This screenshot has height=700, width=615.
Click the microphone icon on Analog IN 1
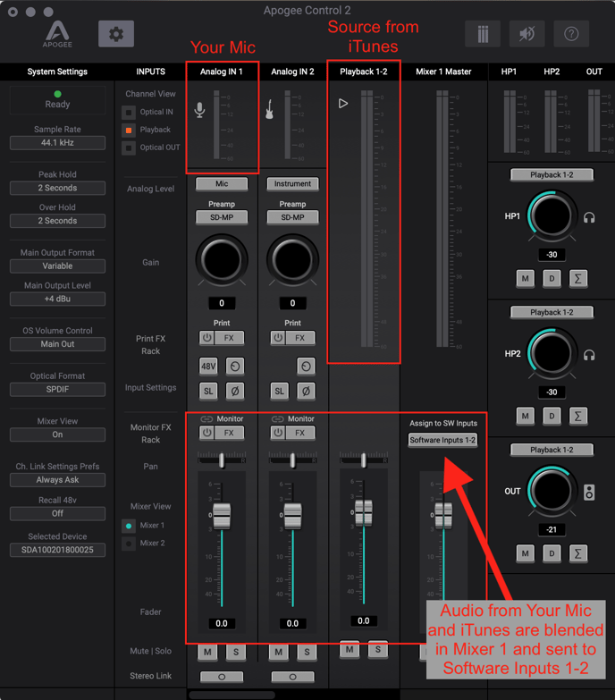tap(200, 110)
